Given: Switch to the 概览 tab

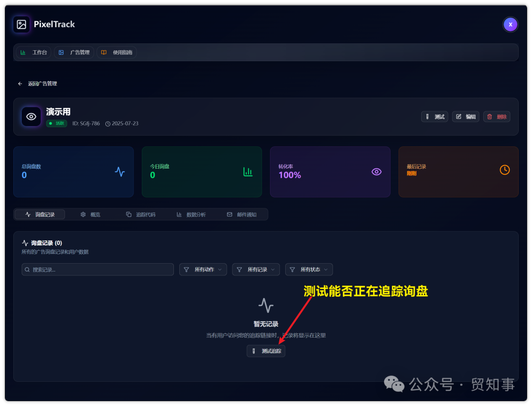Looking at the screenshot, I should pyautogui.click(x=90, y=214).
